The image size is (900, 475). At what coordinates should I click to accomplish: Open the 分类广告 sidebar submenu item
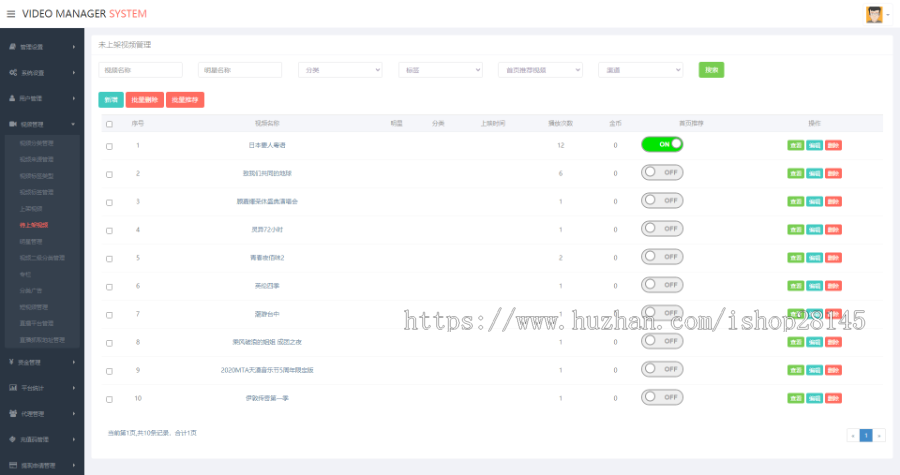tap(31, 291)
